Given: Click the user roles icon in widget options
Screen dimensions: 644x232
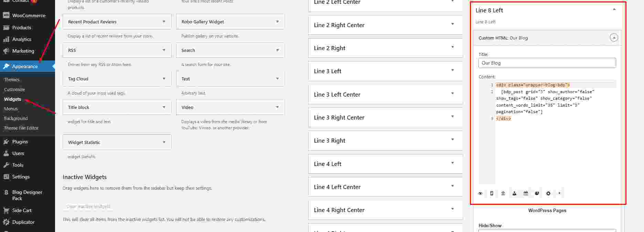Looking at the screenshot, I should [514, 194].
